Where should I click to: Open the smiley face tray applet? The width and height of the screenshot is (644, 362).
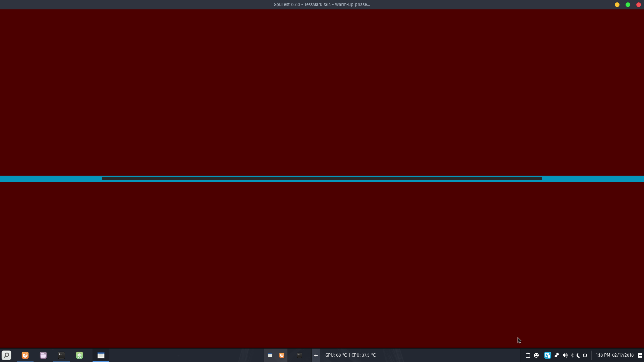tap(536, 355)
